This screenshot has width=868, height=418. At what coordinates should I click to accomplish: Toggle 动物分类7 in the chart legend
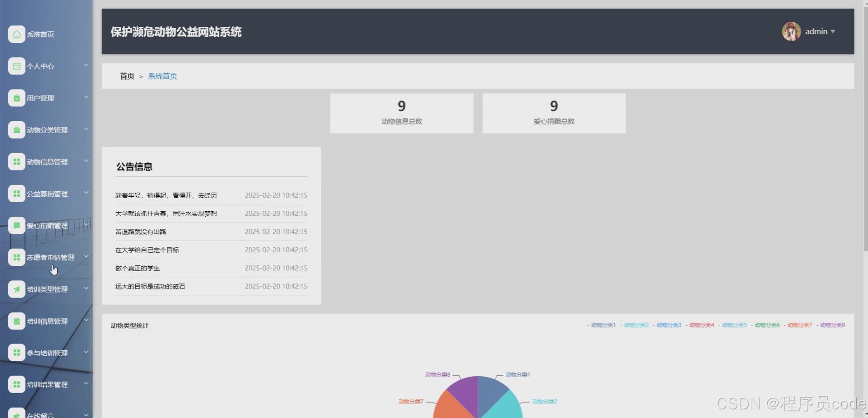(798, 325)
